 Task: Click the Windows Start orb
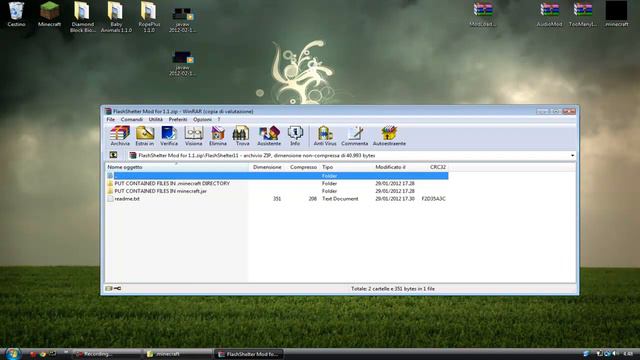point(13,354)
